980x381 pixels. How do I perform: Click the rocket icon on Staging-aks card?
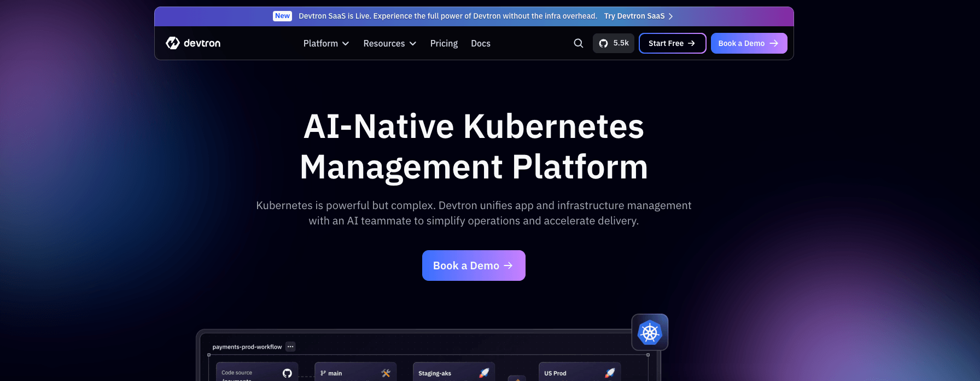point(484,373)
